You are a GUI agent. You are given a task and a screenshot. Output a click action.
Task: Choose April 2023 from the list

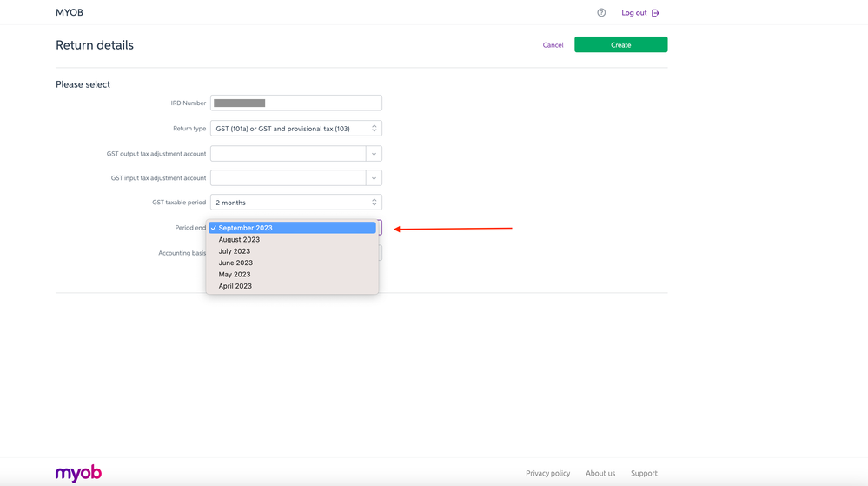point(235,286)
